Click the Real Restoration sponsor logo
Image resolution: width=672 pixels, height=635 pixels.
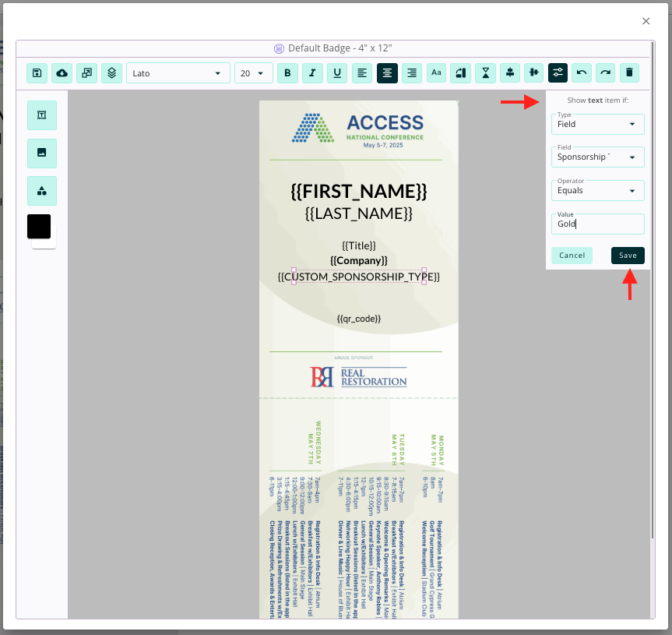358,377
